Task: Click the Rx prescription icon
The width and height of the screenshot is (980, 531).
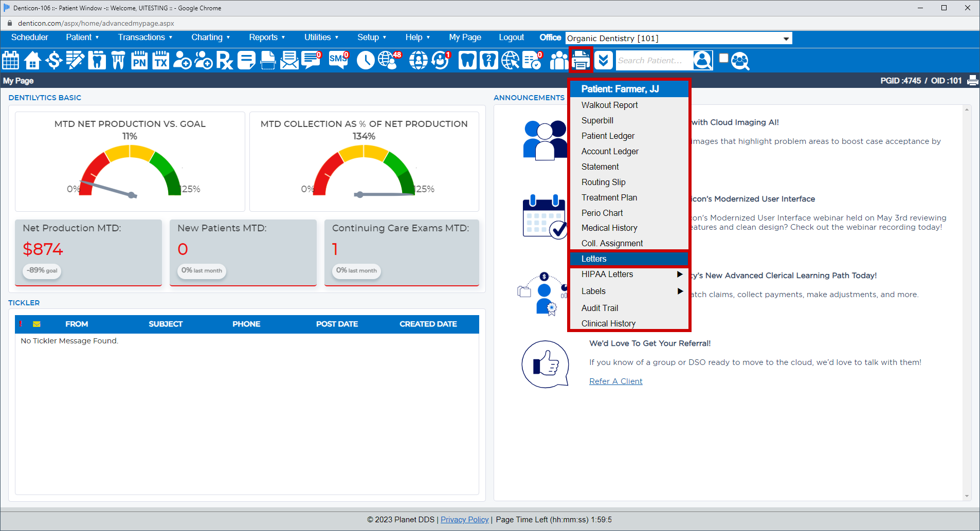Action: 225,61
